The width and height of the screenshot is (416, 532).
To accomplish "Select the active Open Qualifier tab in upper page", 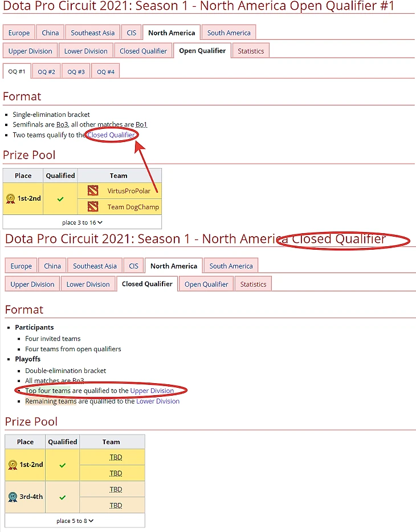I will [202, 51].
